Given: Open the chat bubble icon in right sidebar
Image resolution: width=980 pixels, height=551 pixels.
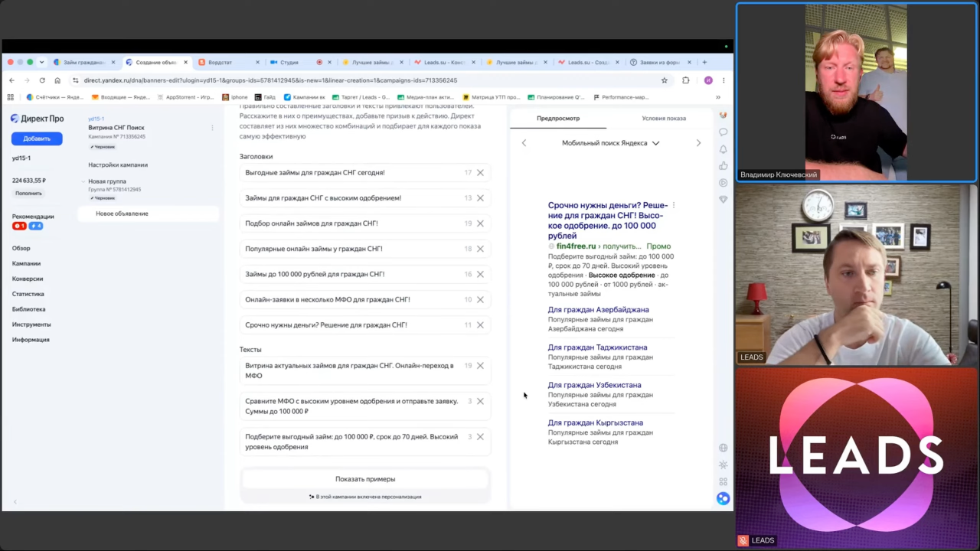Looking at the screenshot, I should coord(723,132).
